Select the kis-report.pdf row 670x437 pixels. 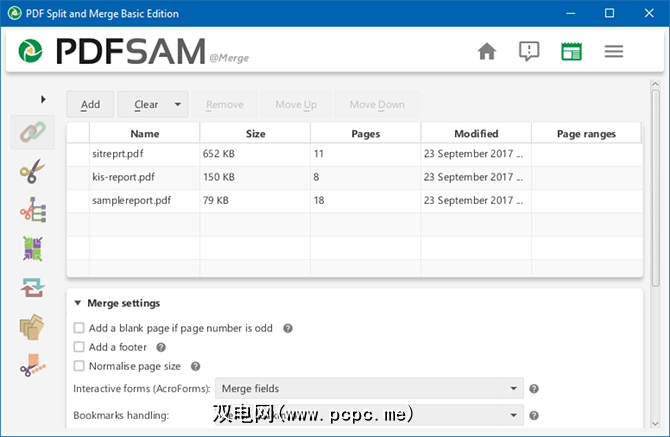click(x=355, y=177)
